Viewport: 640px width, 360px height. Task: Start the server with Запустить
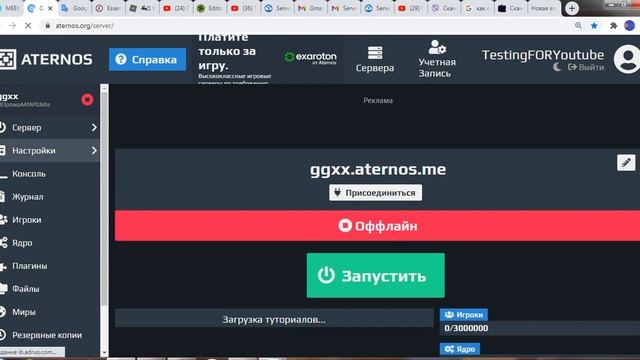pyautogui.click(x=376, y=276)
